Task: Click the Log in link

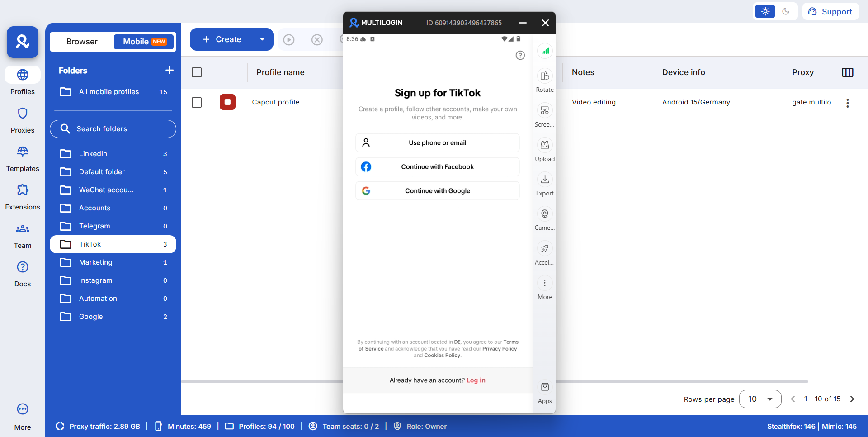Action: click(x=476, y=380)
